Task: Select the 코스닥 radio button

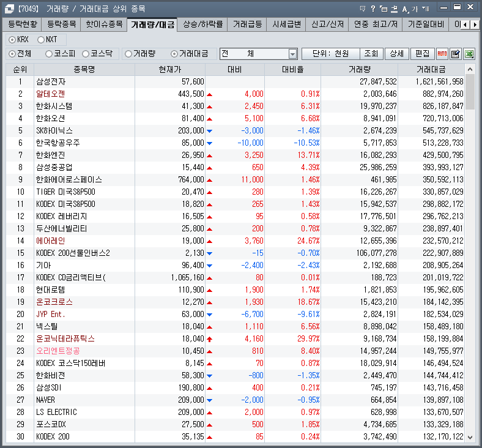Action: (86, 54)
